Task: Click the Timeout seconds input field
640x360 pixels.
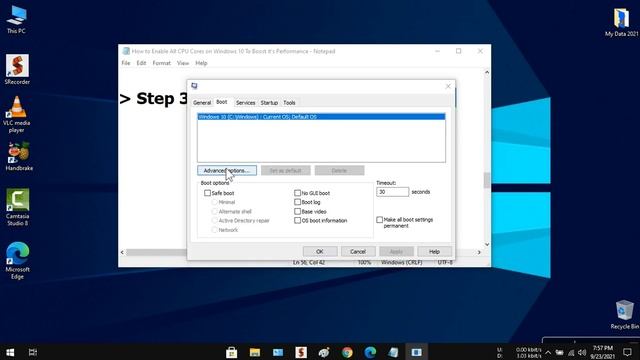Action: click(392, 192)
